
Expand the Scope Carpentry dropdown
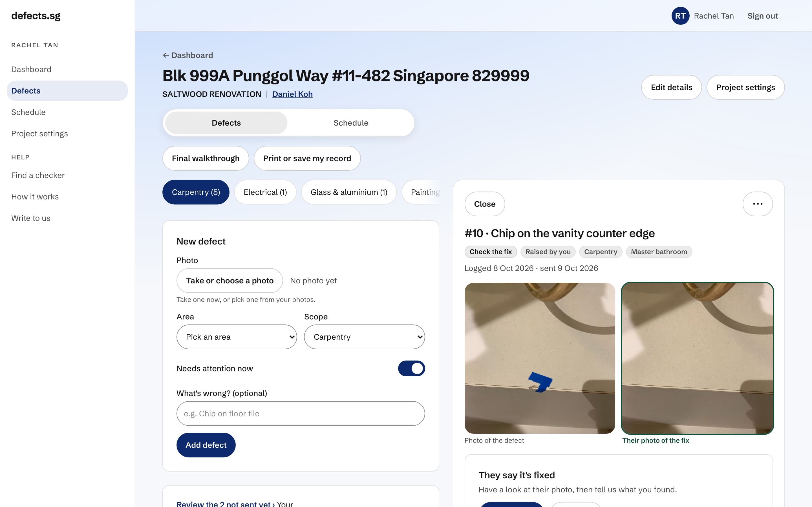(x=364, y=337)
